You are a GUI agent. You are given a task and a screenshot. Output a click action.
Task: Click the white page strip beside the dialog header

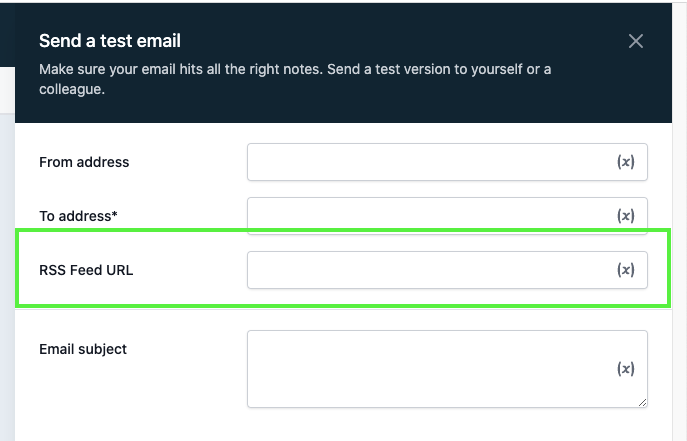(x=7, y=85)
